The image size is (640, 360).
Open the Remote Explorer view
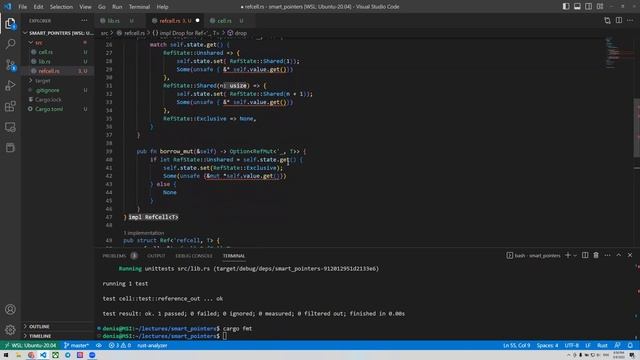coord(10,127)
